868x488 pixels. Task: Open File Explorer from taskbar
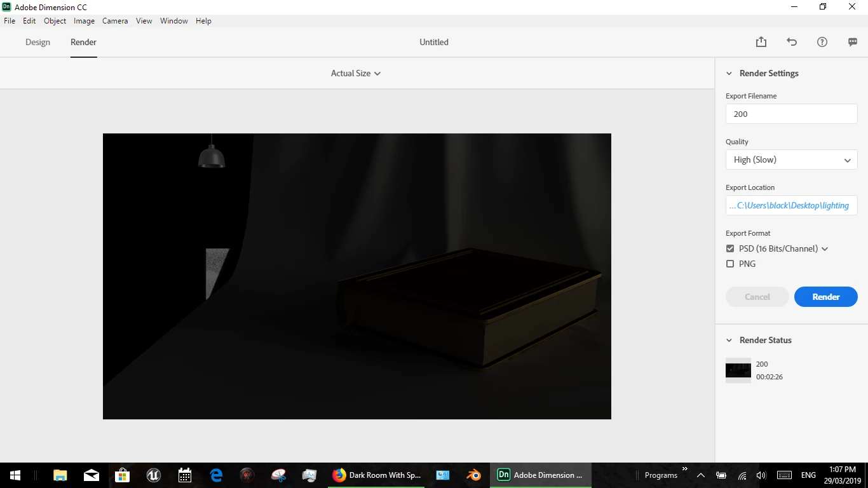tap(60, 475)
